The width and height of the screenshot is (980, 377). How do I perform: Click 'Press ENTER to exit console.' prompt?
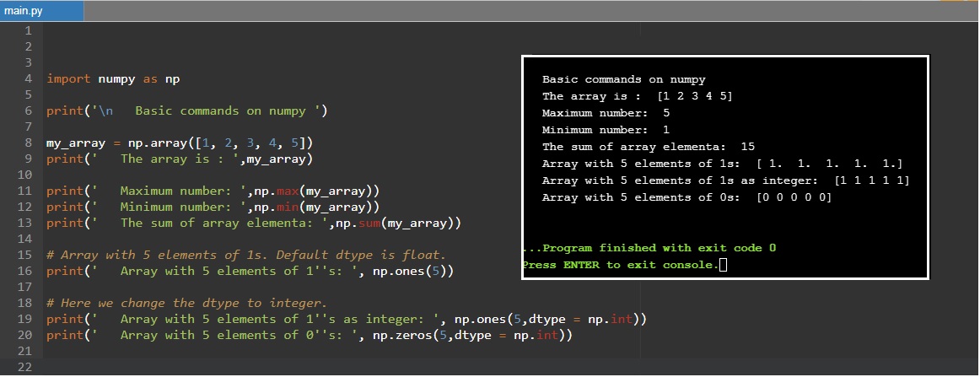(621, 265)
